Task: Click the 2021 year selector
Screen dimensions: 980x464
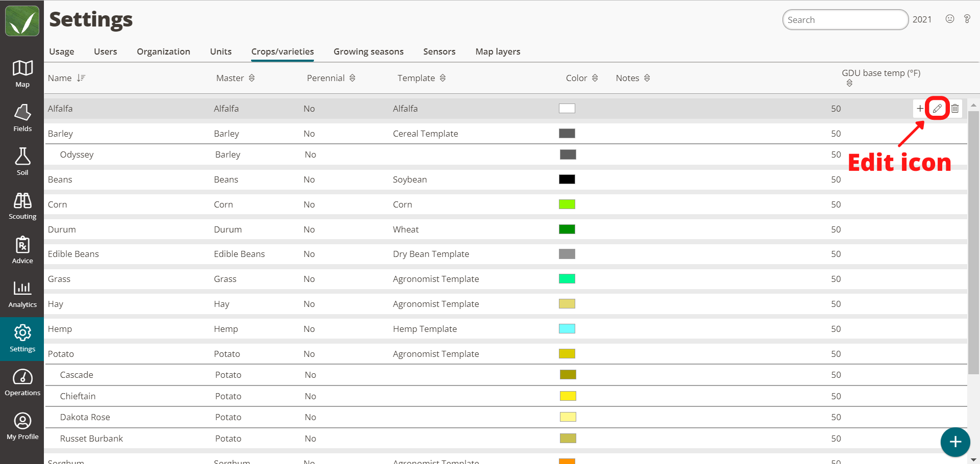Action: [x=922, y=19]
